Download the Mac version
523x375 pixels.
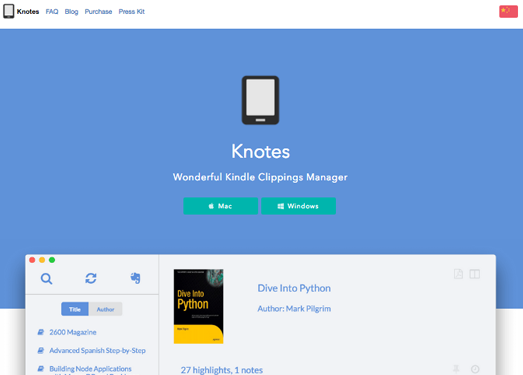point(220,206)
